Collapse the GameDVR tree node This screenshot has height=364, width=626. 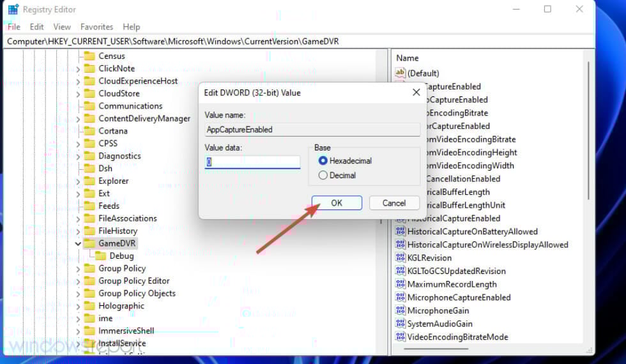78,243
